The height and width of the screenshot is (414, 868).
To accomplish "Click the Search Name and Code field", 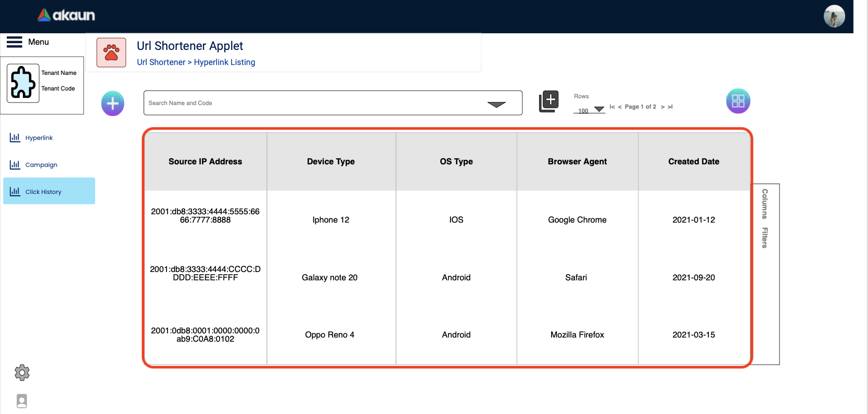I will (x=312, y=103).
